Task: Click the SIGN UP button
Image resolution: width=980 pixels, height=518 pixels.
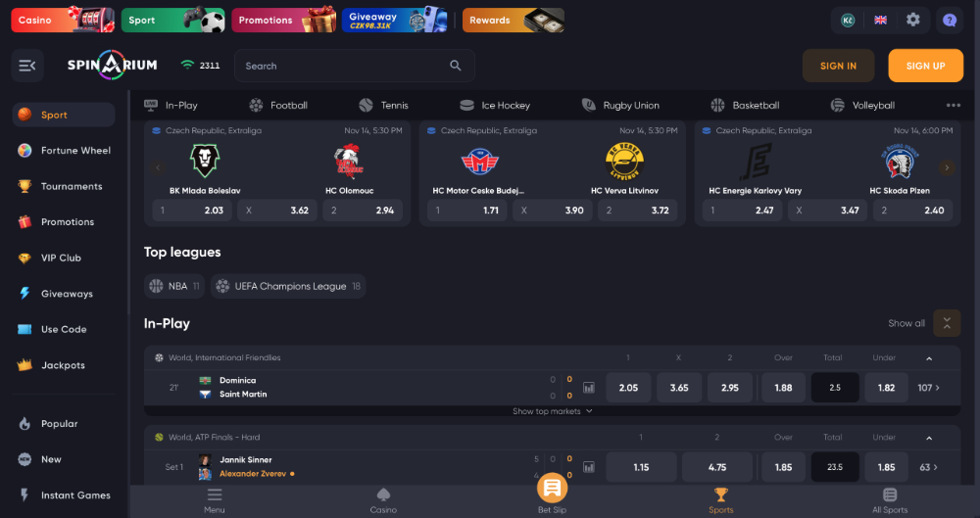Action: tap(926, 66)
